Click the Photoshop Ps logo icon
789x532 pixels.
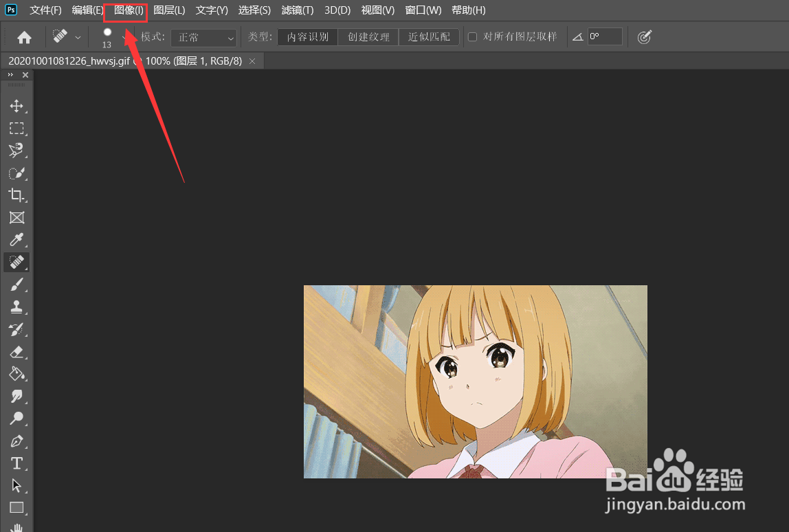pos(10,10)
